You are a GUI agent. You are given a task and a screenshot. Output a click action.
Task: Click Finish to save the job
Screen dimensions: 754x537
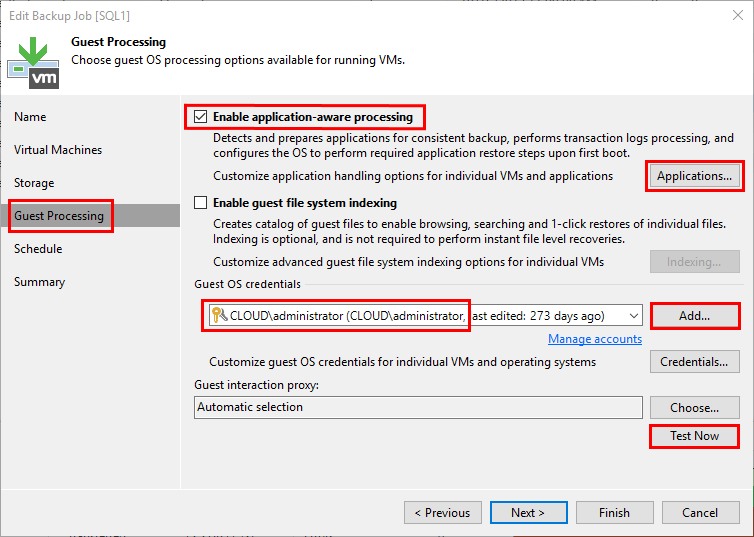(614, 513)
